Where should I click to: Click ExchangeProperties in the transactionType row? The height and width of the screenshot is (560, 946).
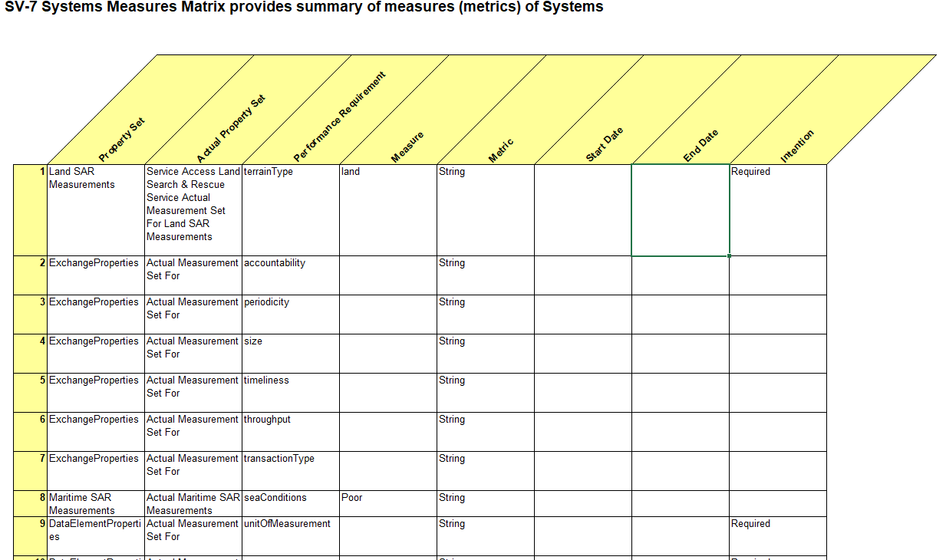coord(97,471)
